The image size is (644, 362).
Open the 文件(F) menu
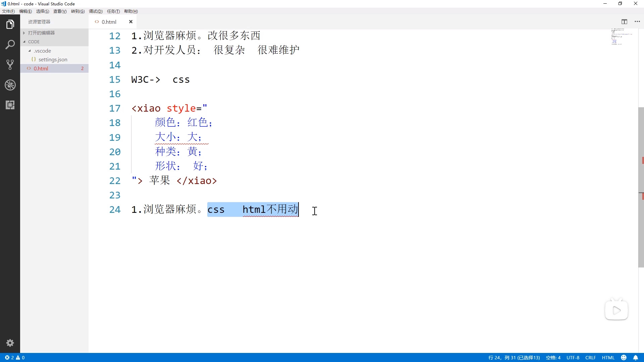click(x=8, y=11)
